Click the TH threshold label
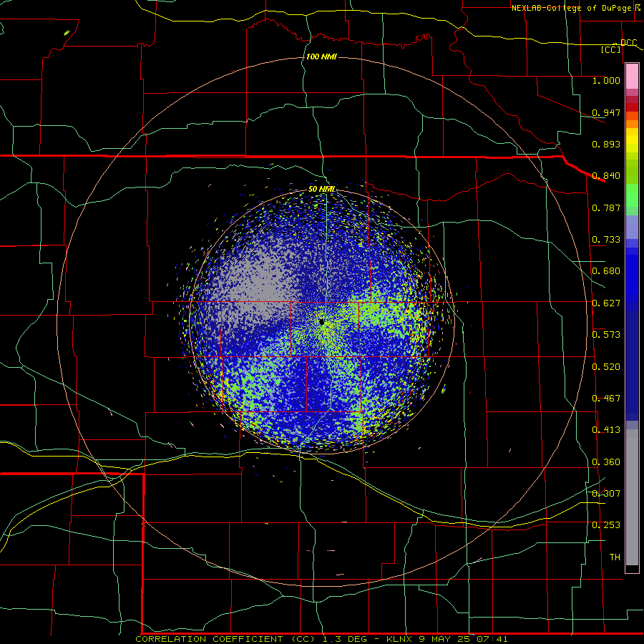Image resolution: width=644 pixels, height=644 pixels. (x=615, y=557)
